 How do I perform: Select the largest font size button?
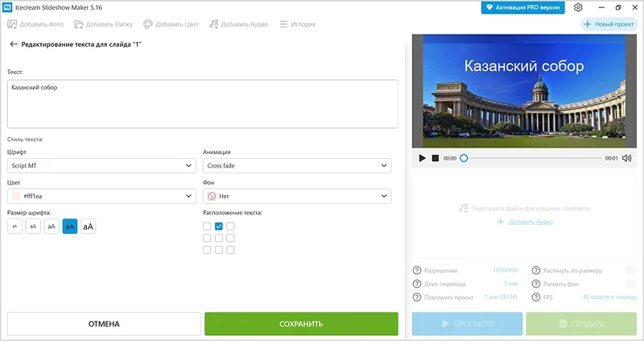89,227
